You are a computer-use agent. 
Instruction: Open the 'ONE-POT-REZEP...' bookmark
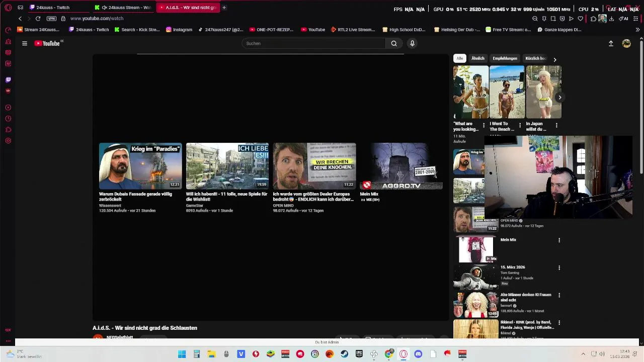tap(271, 30)
